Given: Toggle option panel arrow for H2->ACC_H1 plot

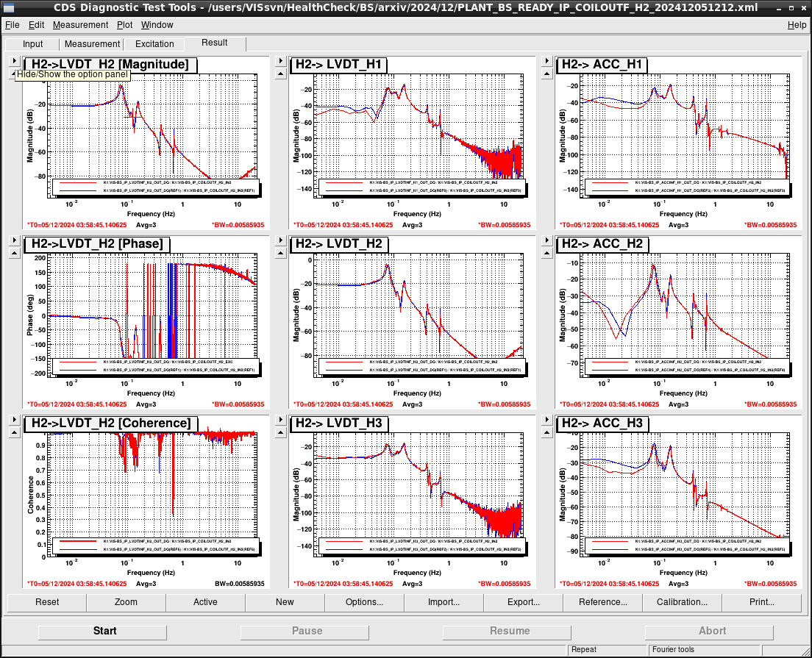Looking at the screenshot, I should pos(547,60).
